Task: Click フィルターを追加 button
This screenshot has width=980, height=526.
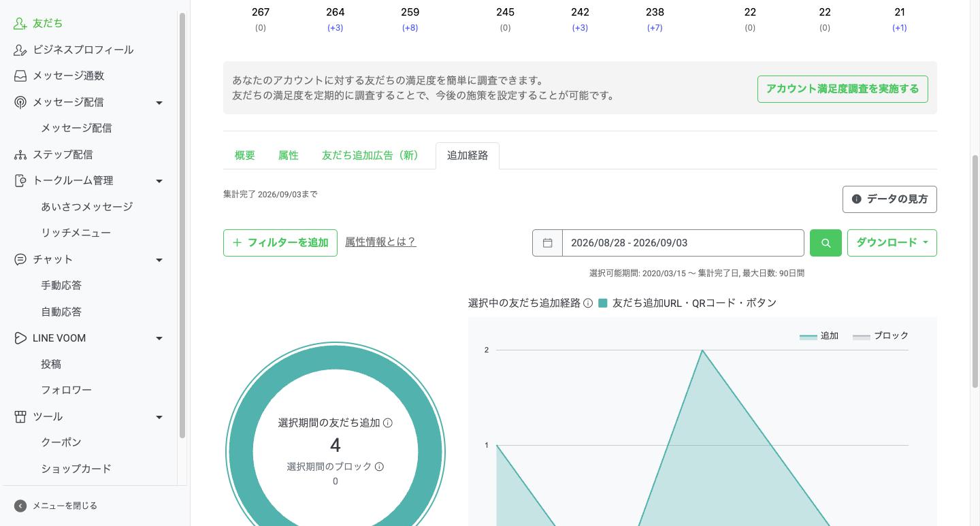Action: click(x=280, y=243)
